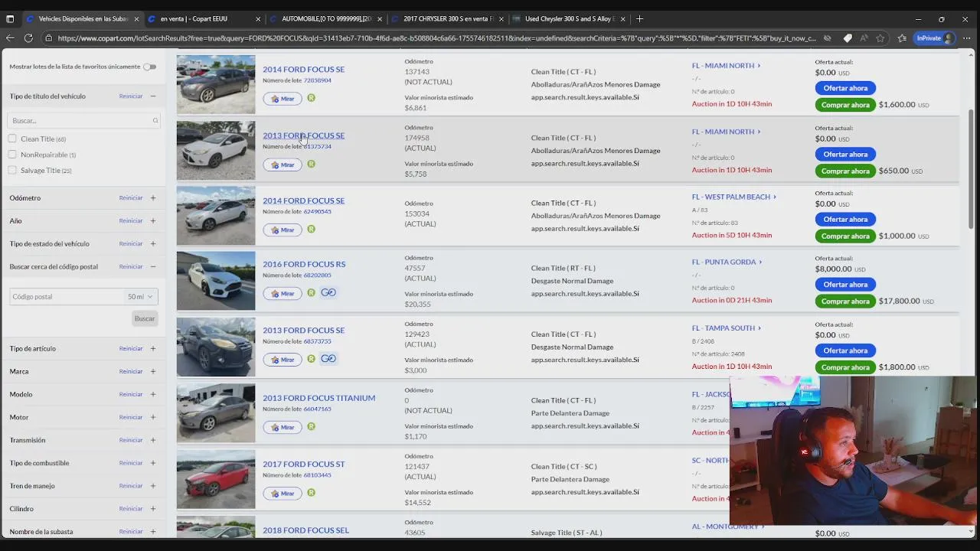Click title-type Buscar search input
980x551 pixels.
tap(83, 120)
